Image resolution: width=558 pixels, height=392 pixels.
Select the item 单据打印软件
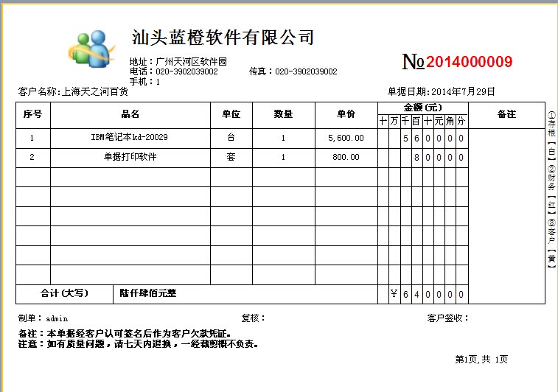tap(130, 157)
